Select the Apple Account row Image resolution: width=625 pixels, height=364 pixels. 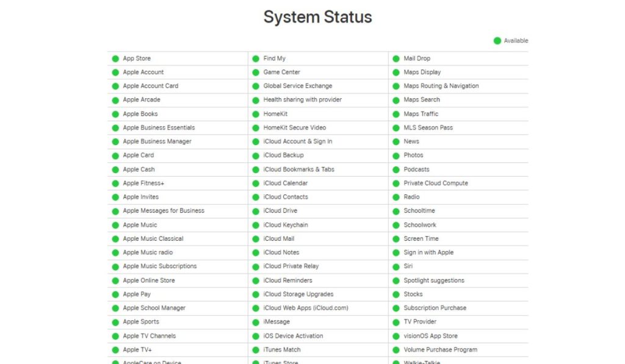click(x=178, y=72)
